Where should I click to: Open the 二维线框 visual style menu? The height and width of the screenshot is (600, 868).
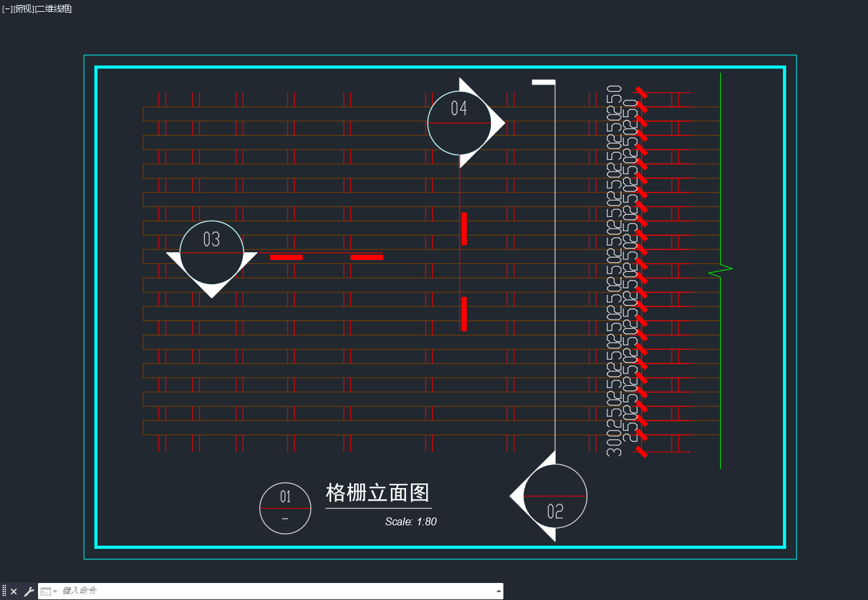[x=54, y=9]
